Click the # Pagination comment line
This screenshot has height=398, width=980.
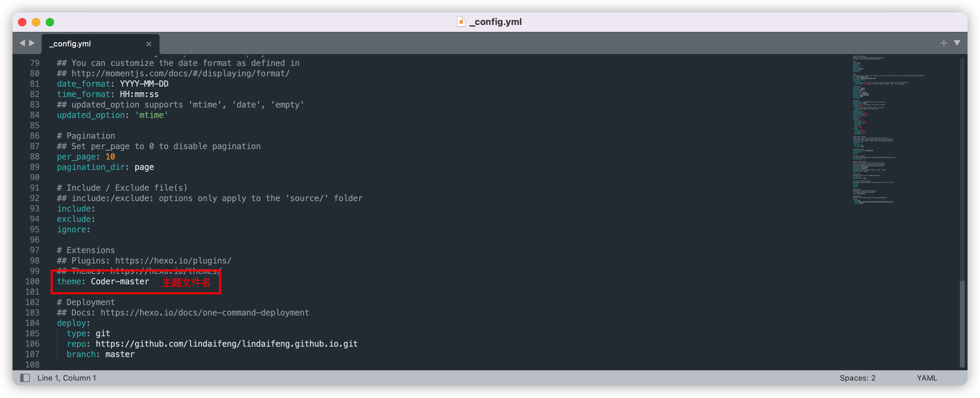click(86, 136)
